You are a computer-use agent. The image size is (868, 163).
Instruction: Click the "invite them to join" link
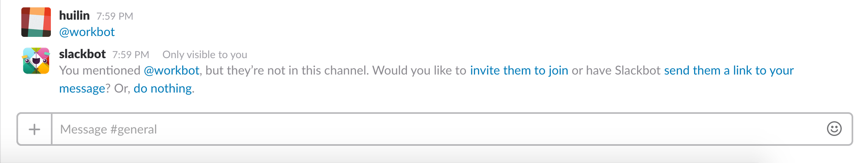[519, 70]
